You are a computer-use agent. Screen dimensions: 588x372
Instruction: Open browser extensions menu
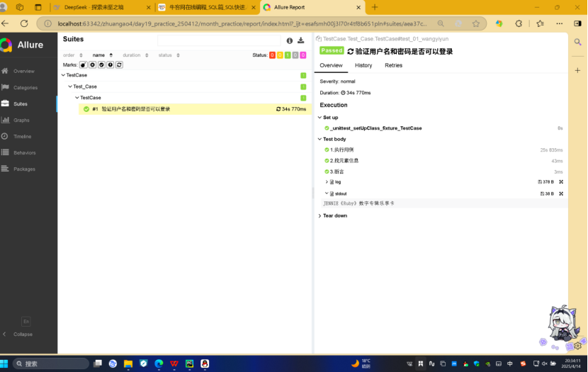519,23
